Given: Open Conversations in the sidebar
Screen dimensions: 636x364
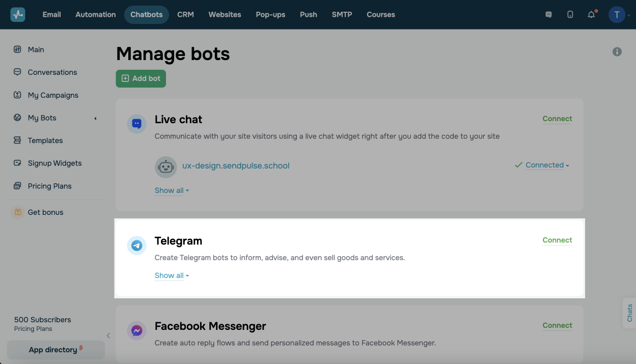Looking at the screenshot, I should click(x=52, y=72).
